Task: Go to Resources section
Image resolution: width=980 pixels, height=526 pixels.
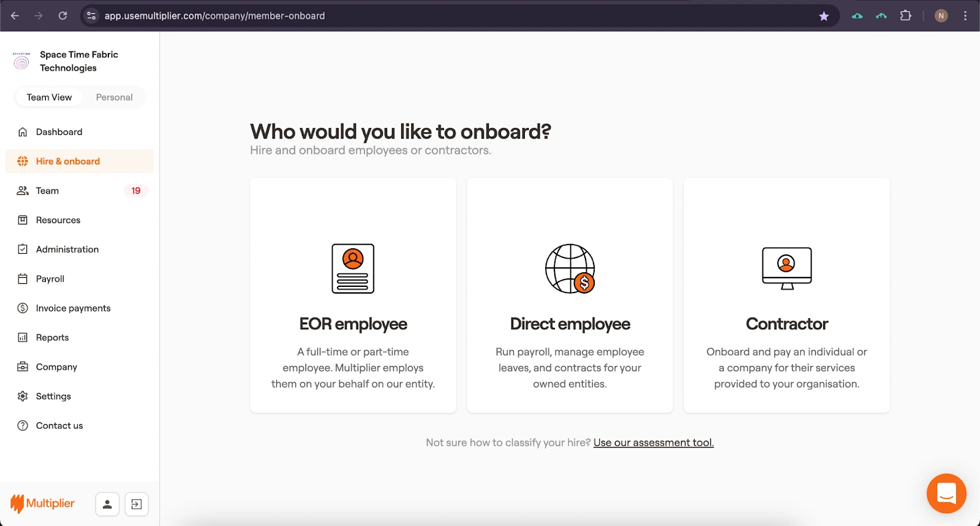Action: [80, 220]
